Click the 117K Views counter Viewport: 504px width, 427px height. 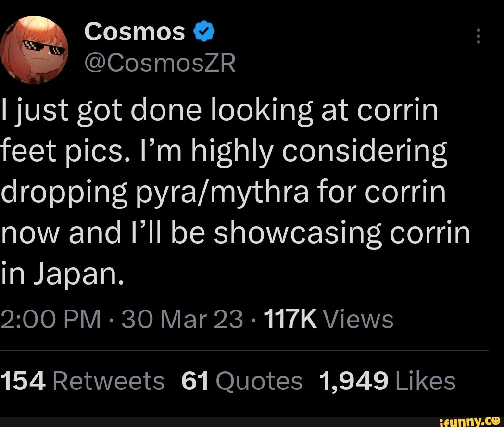[x=328, y=319]
